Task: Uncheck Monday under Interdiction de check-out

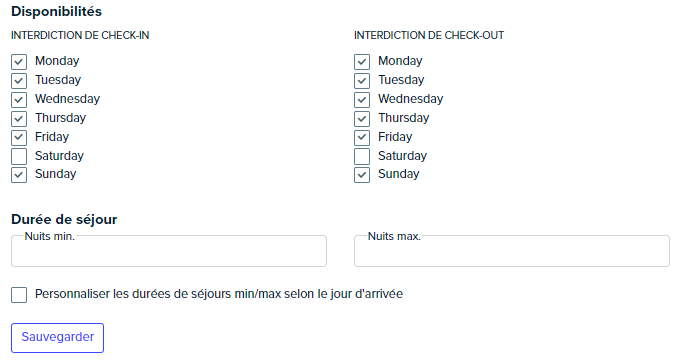Action: (x=362, y=62)
